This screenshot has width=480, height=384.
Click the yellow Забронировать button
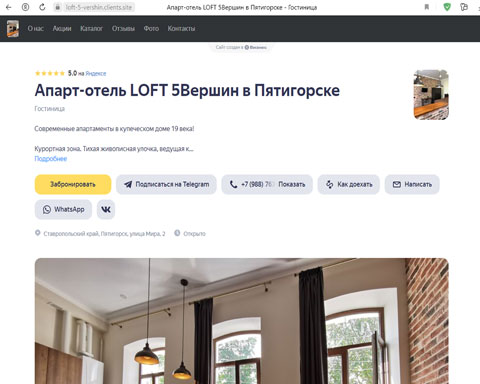[73, 184]
